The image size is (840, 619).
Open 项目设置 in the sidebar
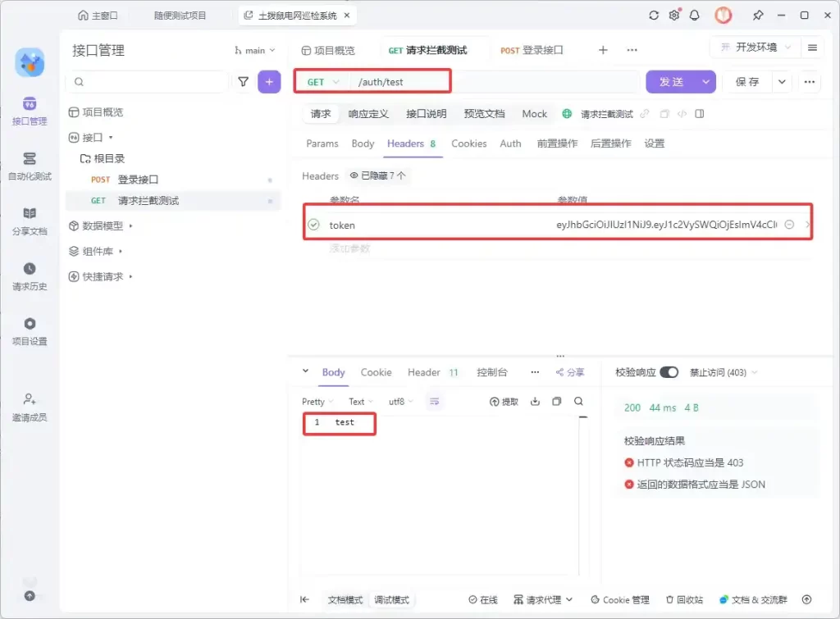[x=30, y=331]
